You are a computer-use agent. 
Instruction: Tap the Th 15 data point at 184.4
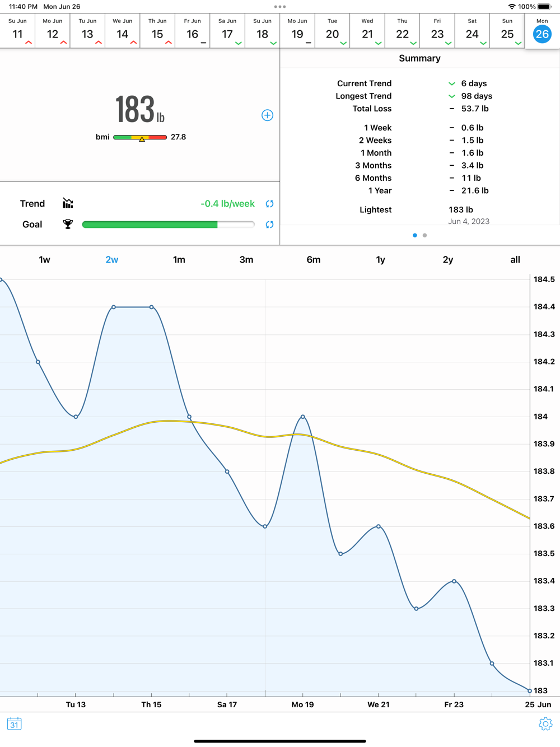[152, 307]
